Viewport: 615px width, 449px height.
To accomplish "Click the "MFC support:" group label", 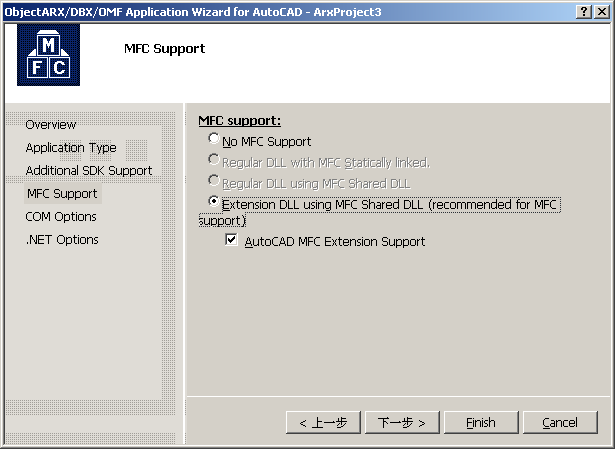I will (x=239, y=121).
